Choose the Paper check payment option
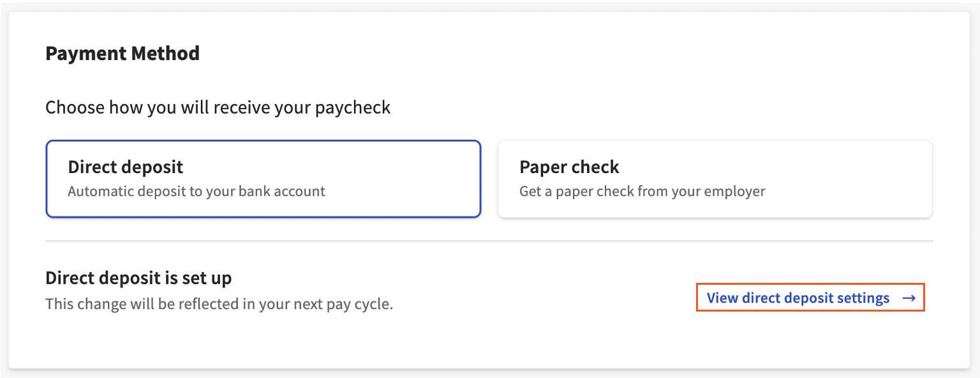 click(715, 179)
